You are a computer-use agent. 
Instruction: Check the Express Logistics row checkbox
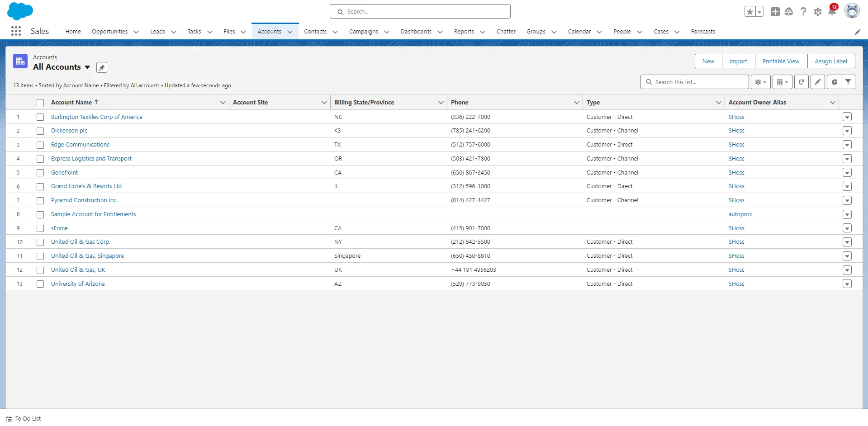point(40,159)
